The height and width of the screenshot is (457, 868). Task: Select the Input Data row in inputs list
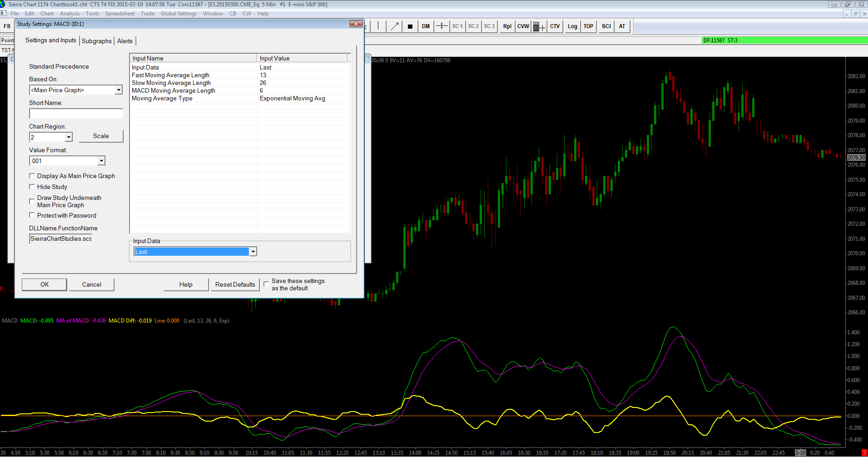pyautogui.click(x=240, y=67)
